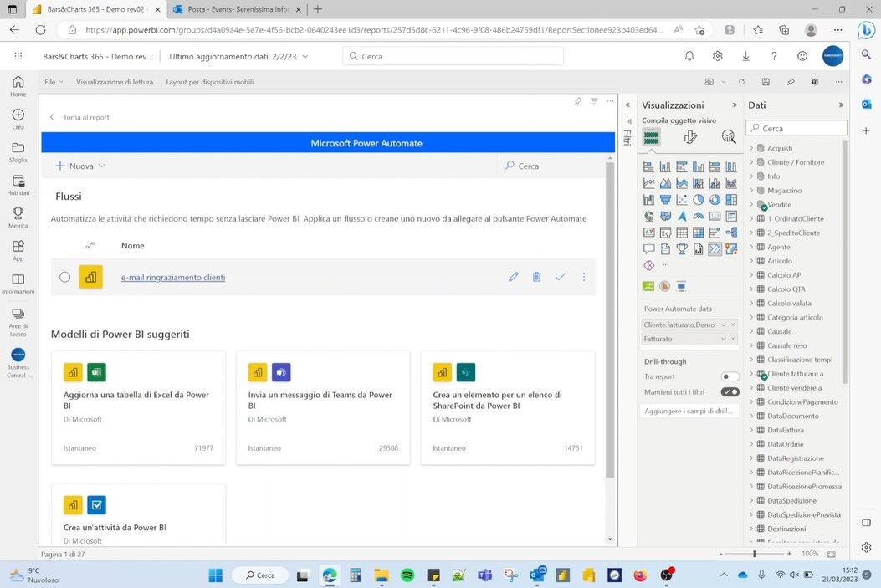Image resolution: width=881 pixels, height=588 pixels.
Task: Open the e-mail ringraziamento clienti link
Action: pyautogui.click(x=173, y=278)
